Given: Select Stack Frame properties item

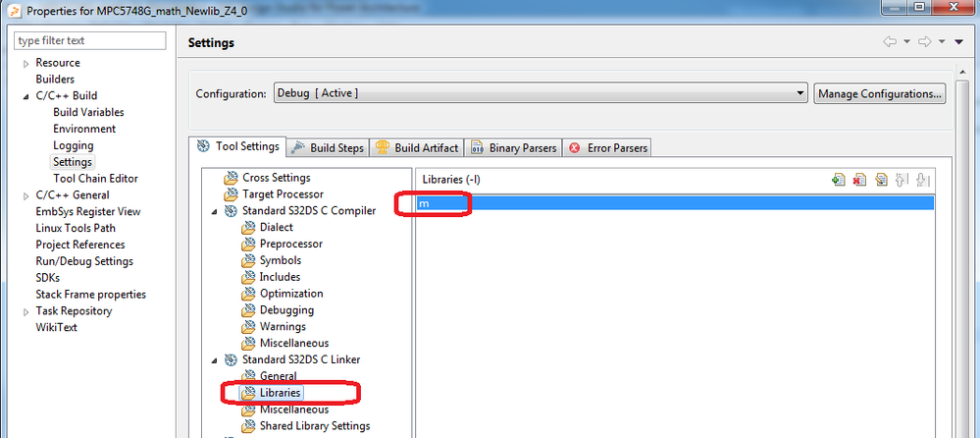Looking at the screenshot, I should coord(90,294).
